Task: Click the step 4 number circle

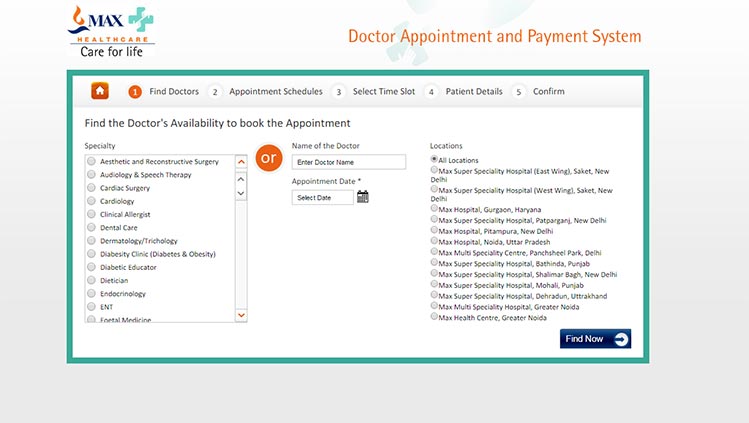Action: [x=431, y=92]
